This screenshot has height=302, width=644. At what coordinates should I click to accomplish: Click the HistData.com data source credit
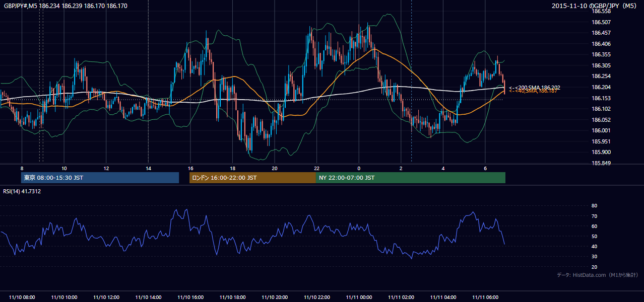point(598,275)
